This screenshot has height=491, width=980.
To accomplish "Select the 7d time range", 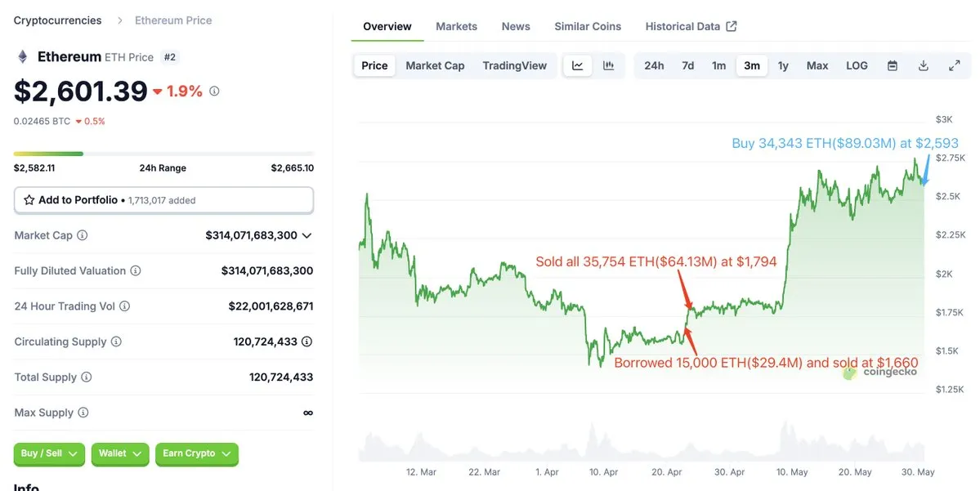I will (x=688, y=65).
